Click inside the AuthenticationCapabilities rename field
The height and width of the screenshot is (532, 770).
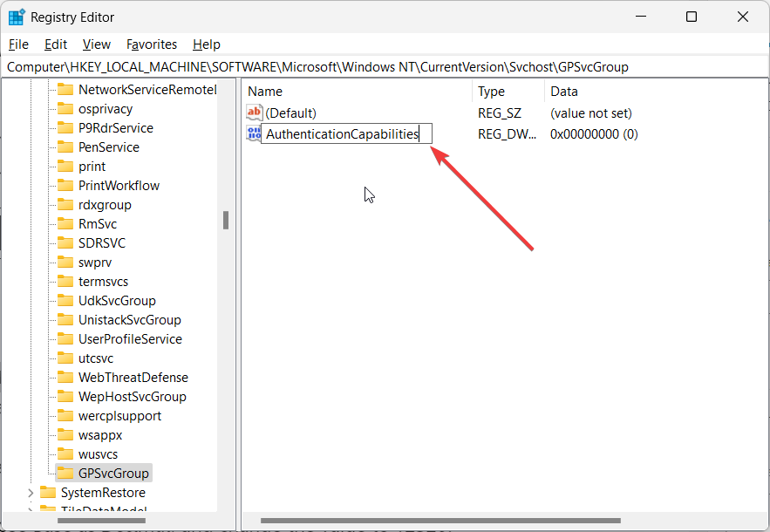[346, 133]
